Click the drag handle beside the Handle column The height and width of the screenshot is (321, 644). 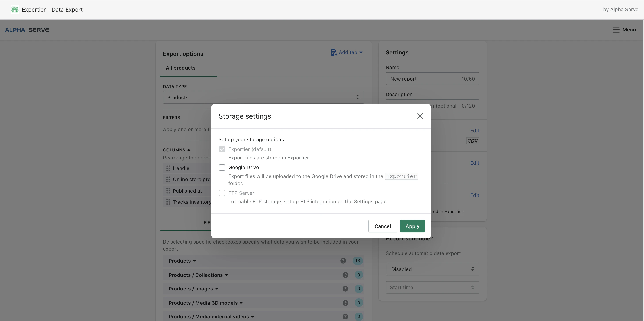[x=168, y=168]
